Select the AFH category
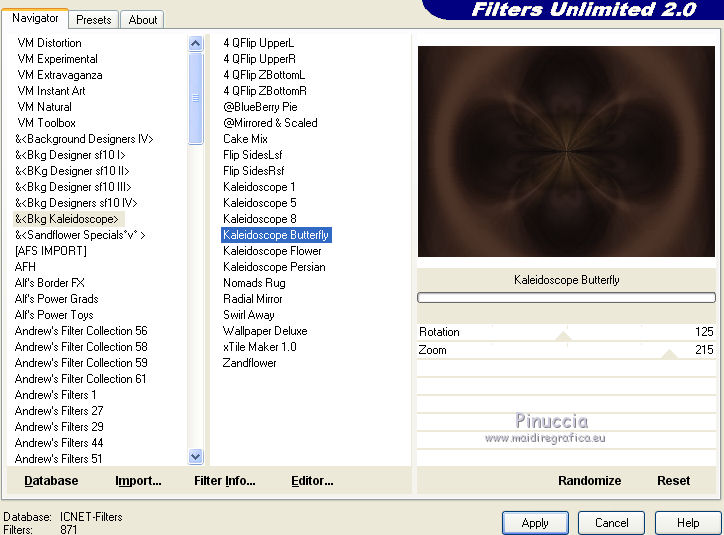 pos(25,267)
